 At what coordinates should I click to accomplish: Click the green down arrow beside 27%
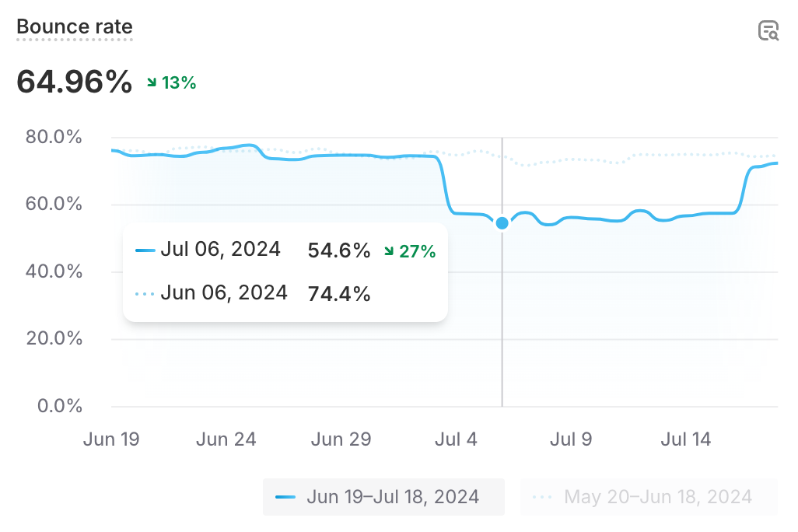pos(390,251)
